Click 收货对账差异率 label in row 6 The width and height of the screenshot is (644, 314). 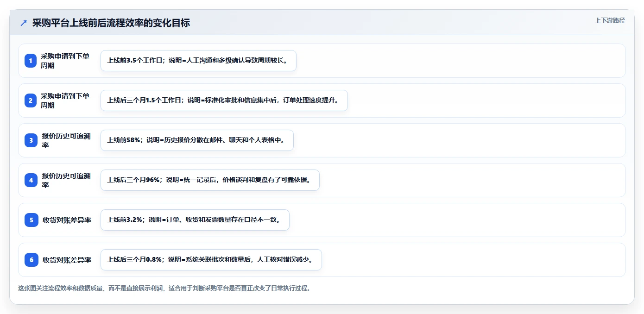(67, 260)
